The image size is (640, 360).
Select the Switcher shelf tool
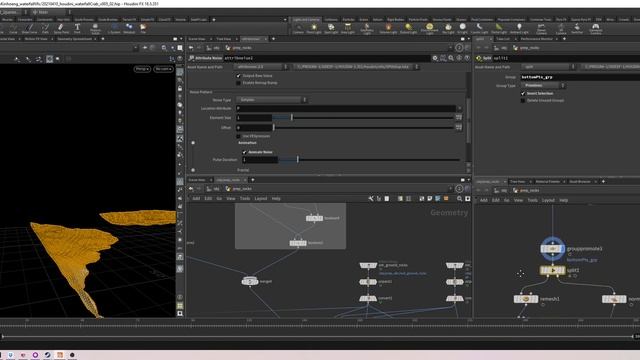577,29
